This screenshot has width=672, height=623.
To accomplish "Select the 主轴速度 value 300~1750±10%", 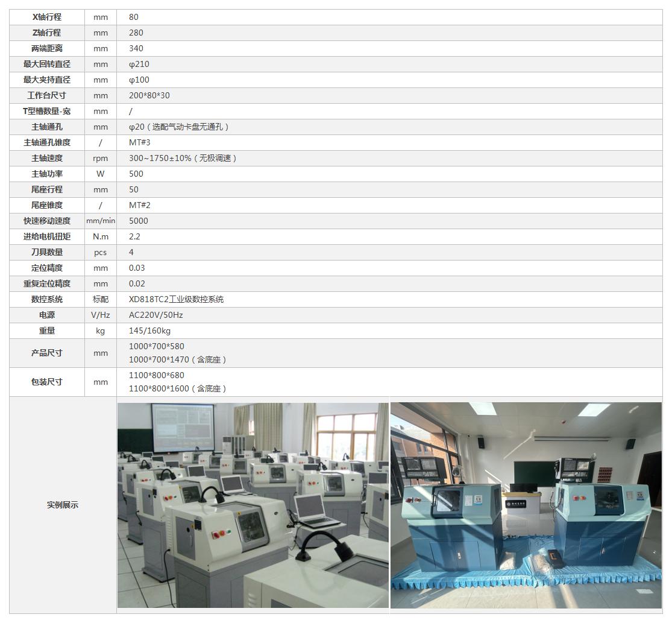I will coord(183,158).
